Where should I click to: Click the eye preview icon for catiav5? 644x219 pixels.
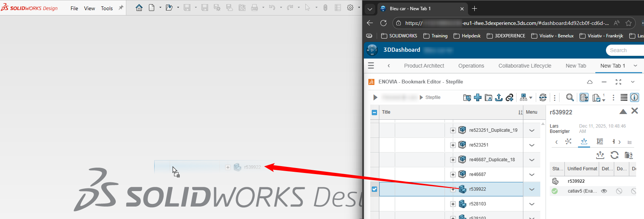point(604,191)
